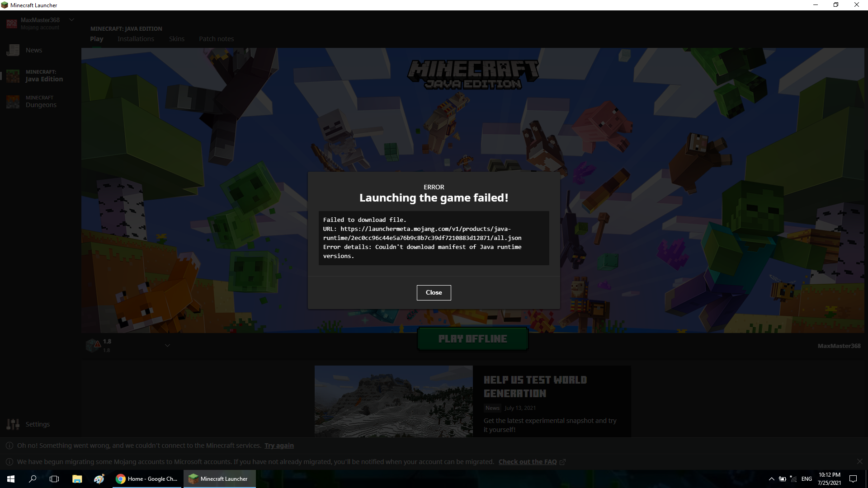Click the Try again link

[279, 446]
